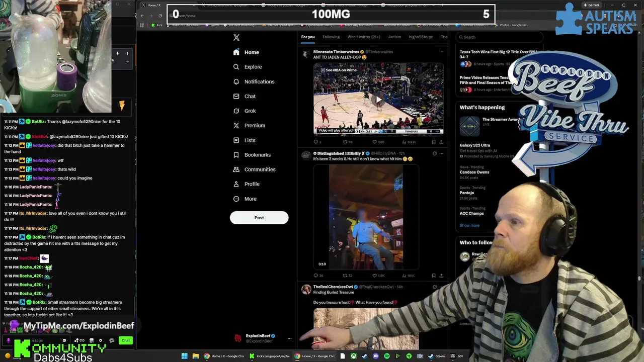Switch to the higha$$terpz tab

coord(421,37)
